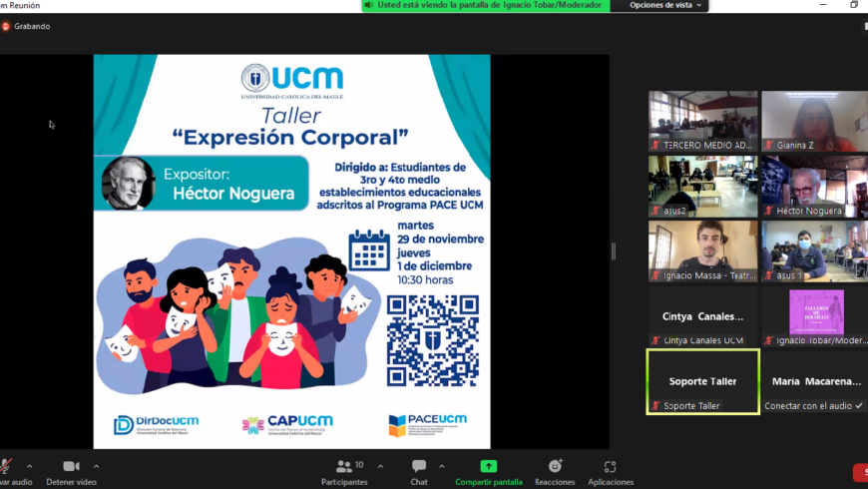Open the Chat bubble icon
Viewport: 868px width, 489px height.
pyautogui.click(x=419, y=466)
